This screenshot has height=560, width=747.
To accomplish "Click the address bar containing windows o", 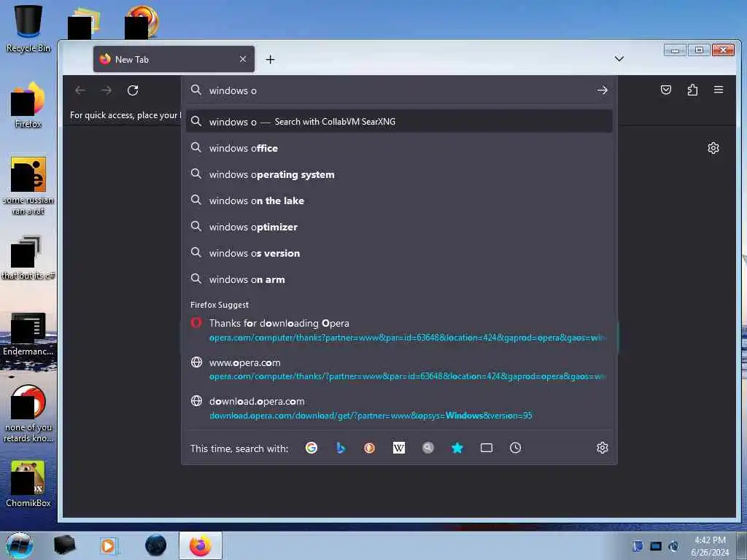I will tap(399, 90).
